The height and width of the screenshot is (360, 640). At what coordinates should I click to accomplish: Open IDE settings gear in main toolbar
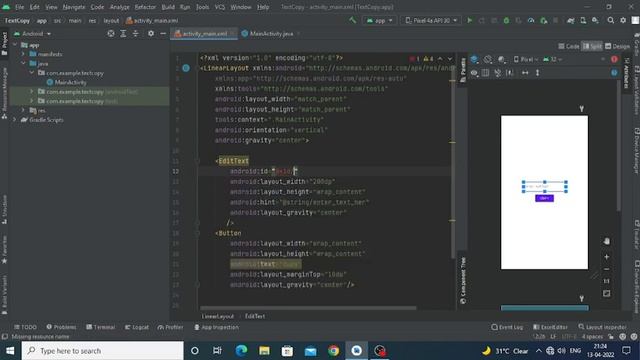[x=623, y=20]
